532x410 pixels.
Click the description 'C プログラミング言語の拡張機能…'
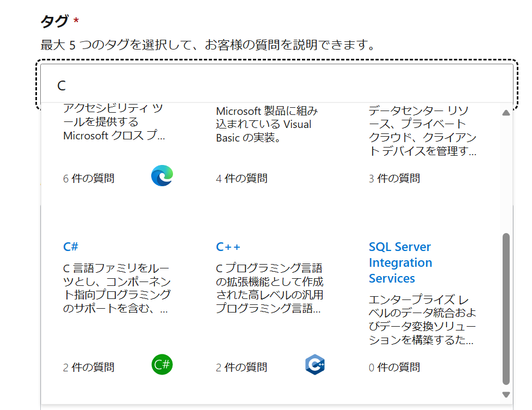270,288
